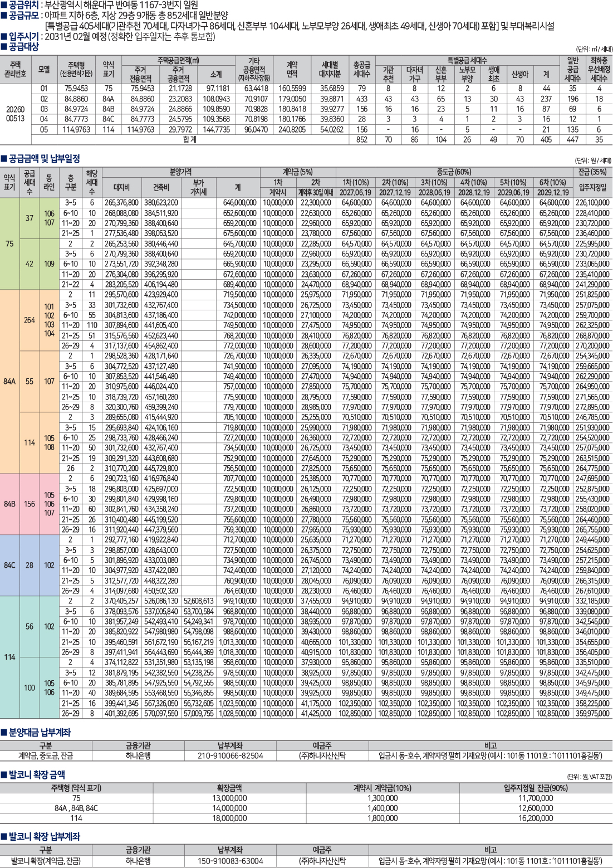The height and width of the screenshot is (868, 613).
Task: Click the contract area value '160.5599'
Action: 292,88
